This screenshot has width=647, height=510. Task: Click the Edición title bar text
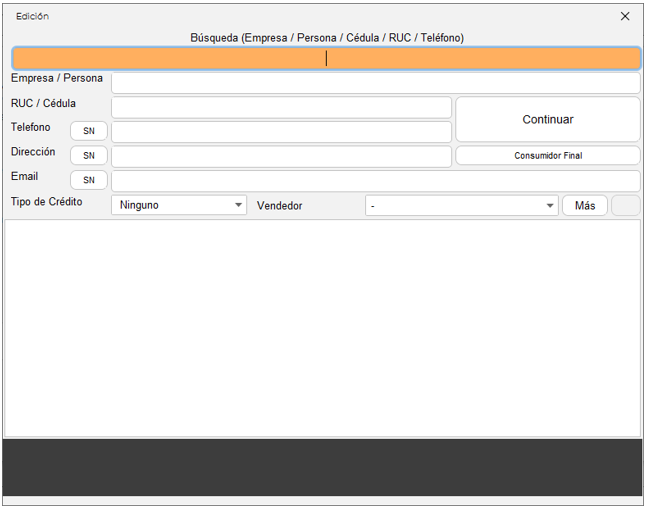coord(32,16)
